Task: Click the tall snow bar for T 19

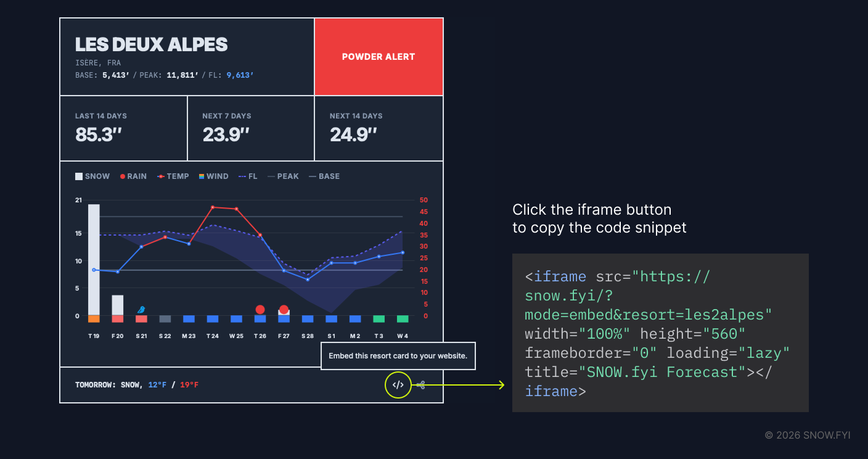Action: (94, 259)
